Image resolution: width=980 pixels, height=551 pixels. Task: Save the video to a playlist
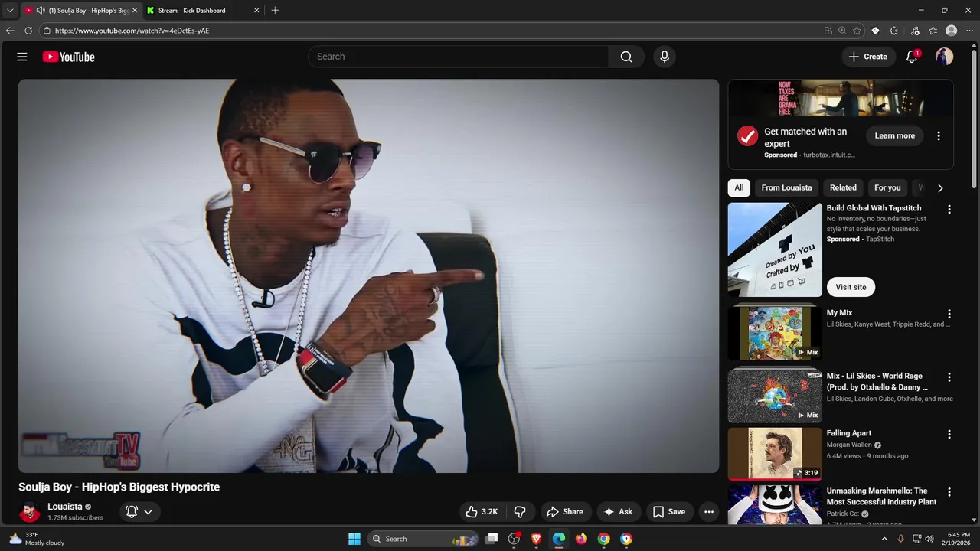coord(668,512)
